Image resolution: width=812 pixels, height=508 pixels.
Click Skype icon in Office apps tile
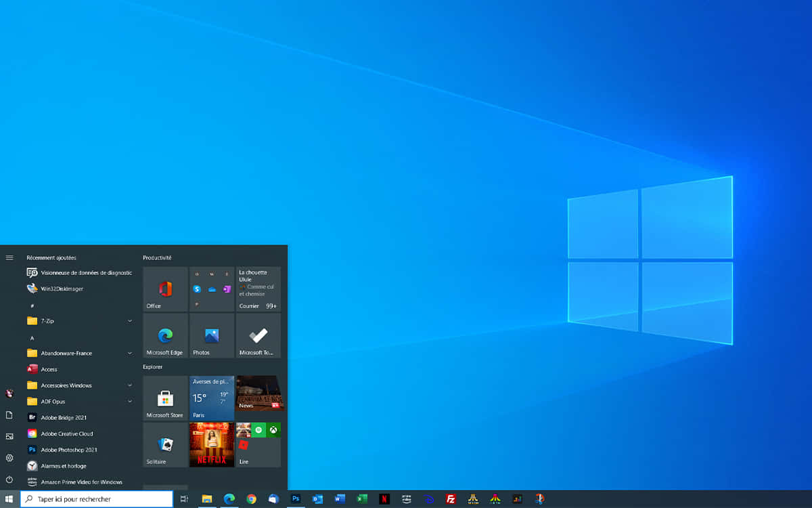tap(197, 289)
